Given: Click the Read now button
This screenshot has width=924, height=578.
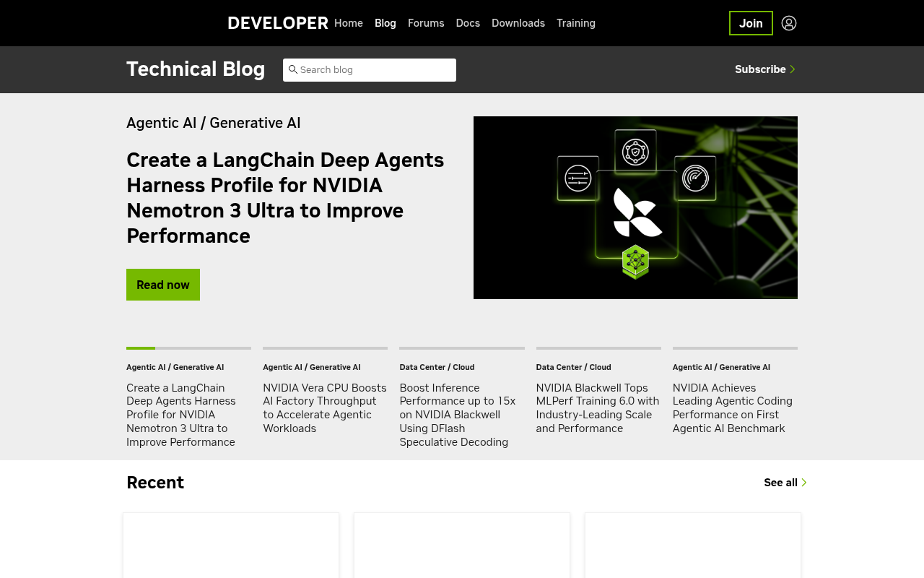Looking at the screenshot, I should tap(163, 285).
